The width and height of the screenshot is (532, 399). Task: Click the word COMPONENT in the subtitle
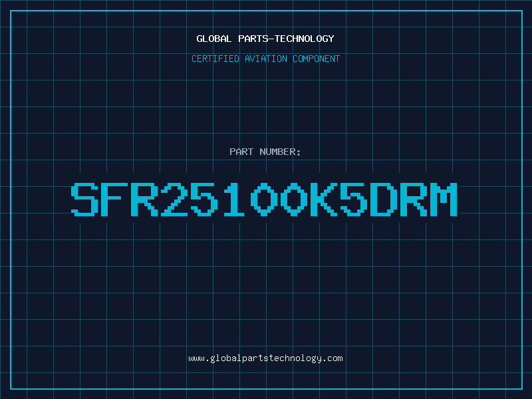(317, 59)
